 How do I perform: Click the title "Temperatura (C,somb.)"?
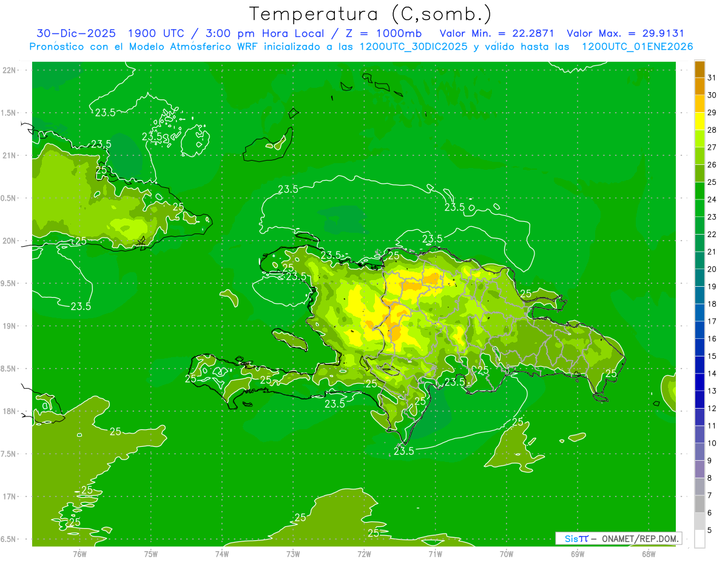[x=370, y=14]
